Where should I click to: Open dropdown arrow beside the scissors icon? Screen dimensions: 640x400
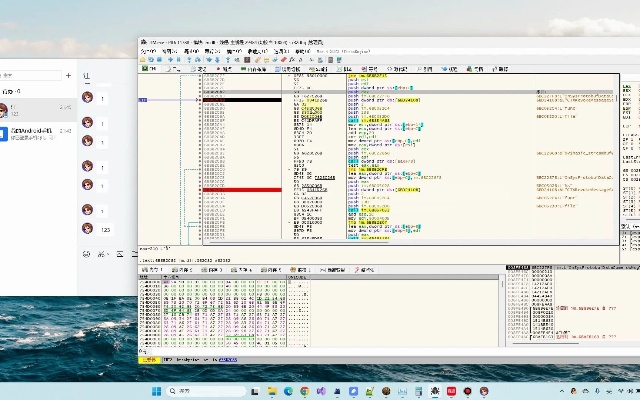[109, 255]
